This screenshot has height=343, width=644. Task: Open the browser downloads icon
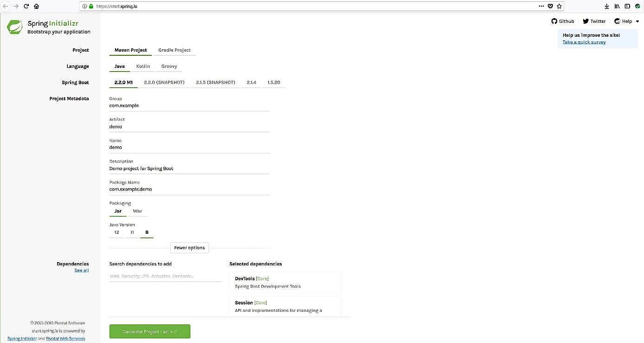point(607,7)
